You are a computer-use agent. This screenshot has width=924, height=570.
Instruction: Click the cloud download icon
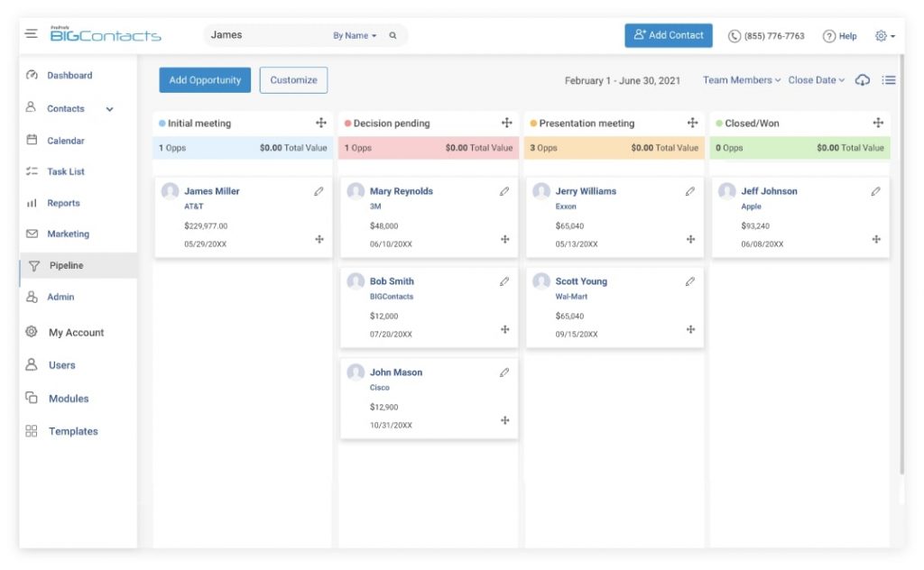pos(862,80)
